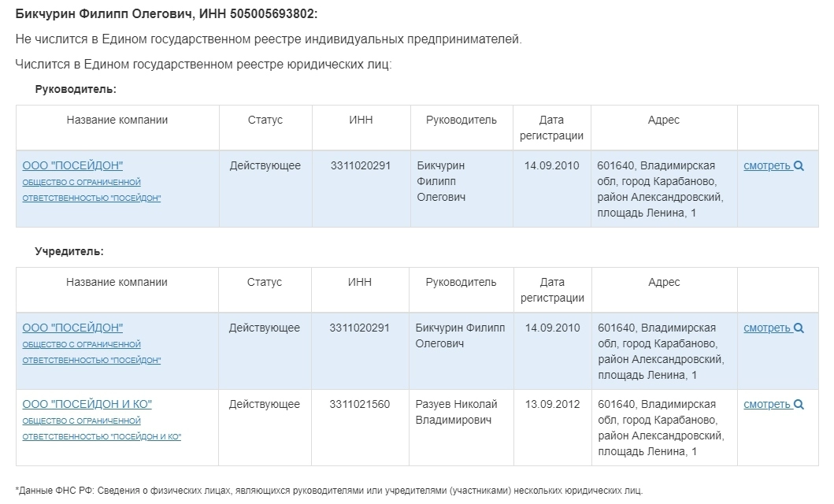834x504 pixels.
Task: Click "Дата регистрации" header in Руководитель table
Action: point(551,128)
